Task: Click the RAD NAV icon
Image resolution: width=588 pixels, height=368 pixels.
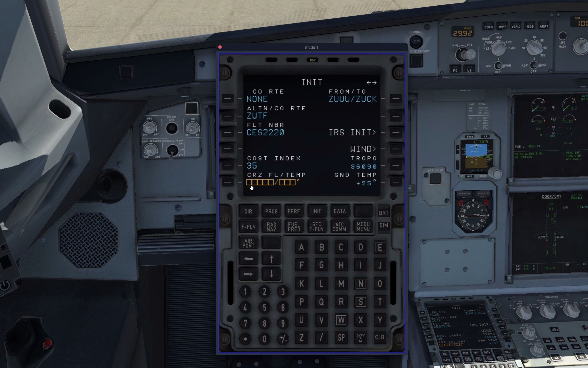Action: click(271, 226)
